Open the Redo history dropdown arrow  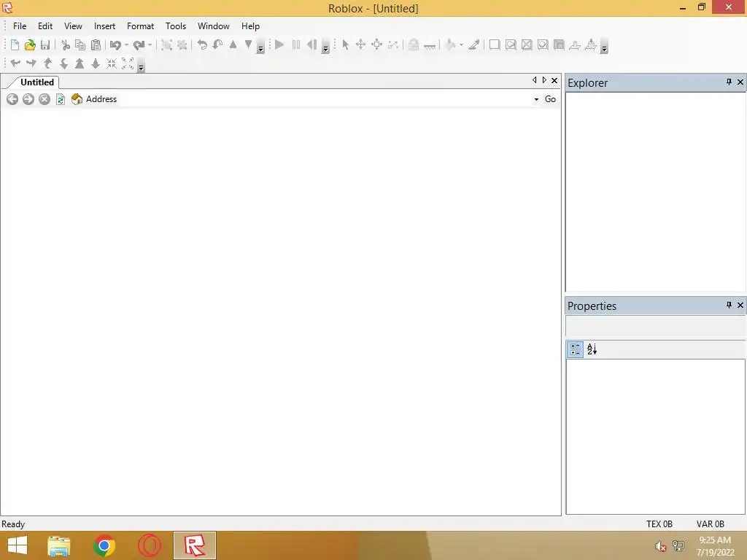click(150, 45)
